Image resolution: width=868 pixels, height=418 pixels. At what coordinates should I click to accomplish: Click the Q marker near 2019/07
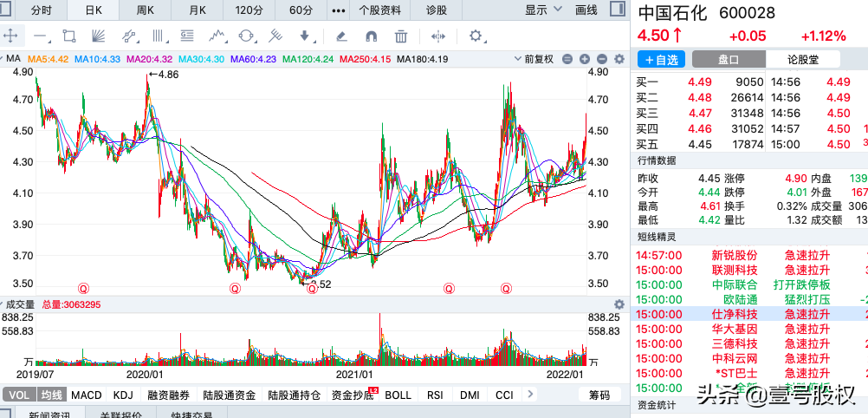click(83, 288)
